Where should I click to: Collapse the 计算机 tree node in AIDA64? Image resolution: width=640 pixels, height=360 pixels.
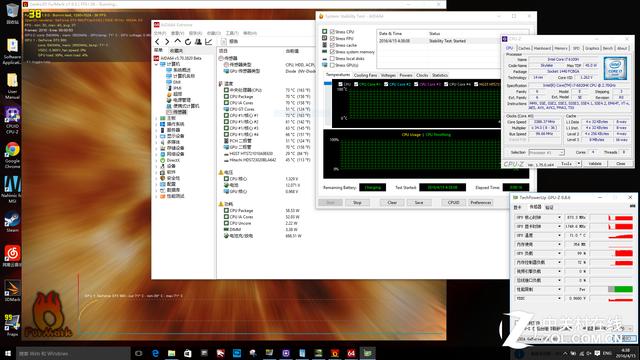(156, 64)
